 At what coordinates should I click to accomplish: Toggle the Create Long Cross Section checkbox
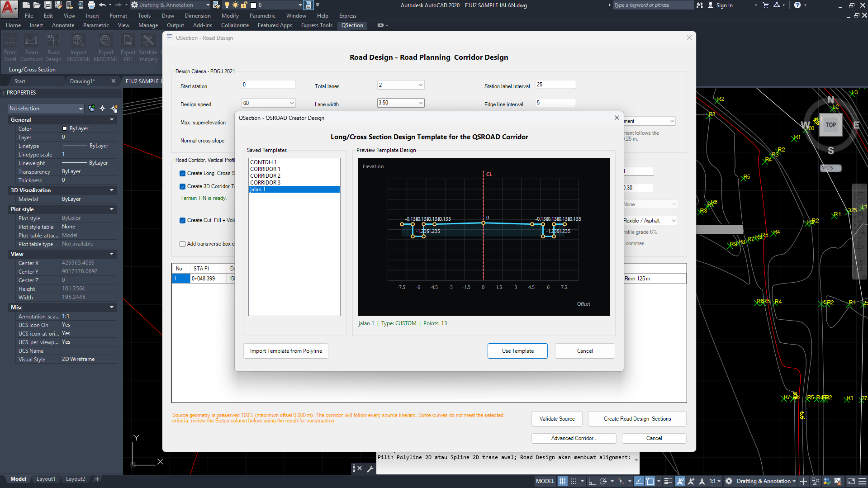182,173
